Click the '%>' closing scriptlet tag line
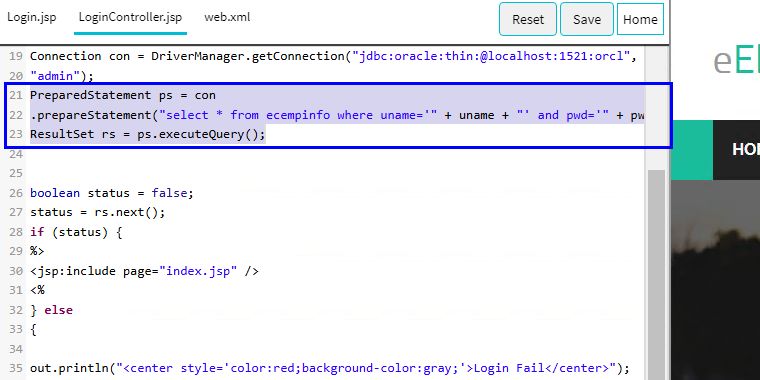Image resolution: width=760 pixels, height=380 pixels. pos(37,251)
